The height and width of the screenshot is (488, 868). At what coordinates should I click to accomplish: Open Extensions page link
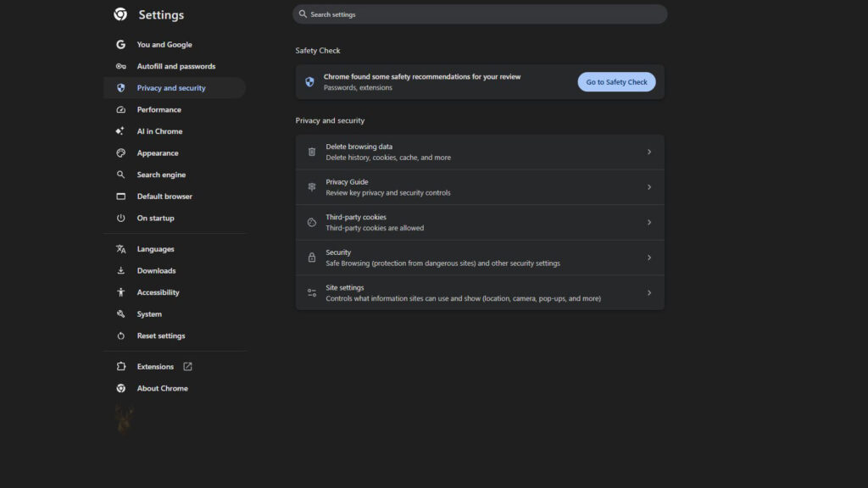(x=175, y=366)
